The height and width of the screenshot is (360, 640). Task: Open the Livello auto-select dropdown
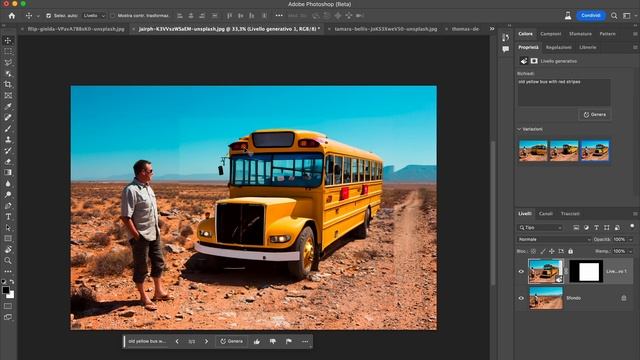[94, 16]
